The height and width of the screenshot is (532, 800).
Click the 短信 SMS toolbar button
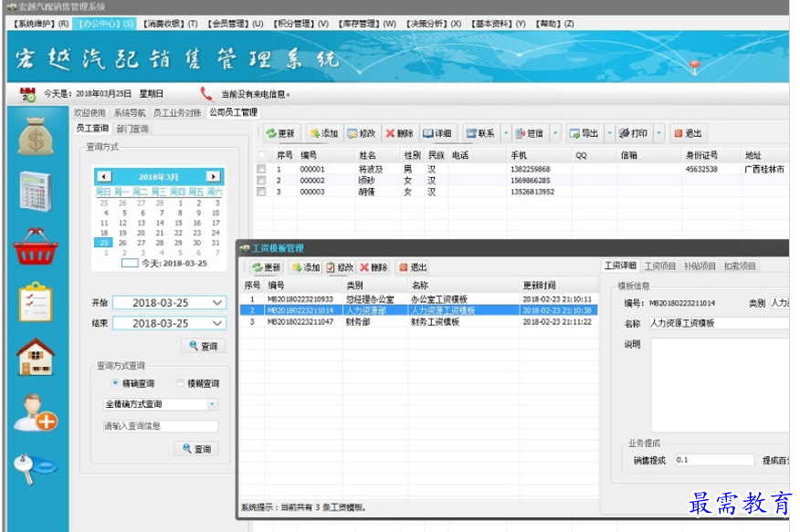click(529, 133)
